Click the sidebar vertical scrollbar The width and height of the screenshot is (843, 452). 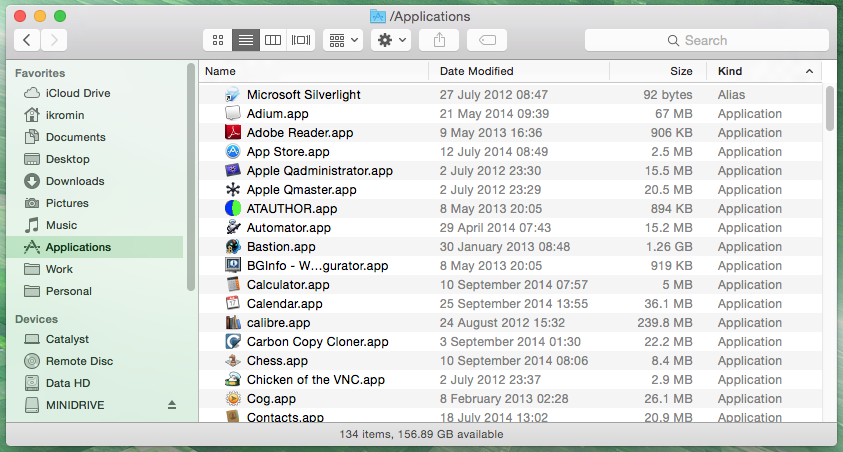pyautogui.click(x=191, y=177)
